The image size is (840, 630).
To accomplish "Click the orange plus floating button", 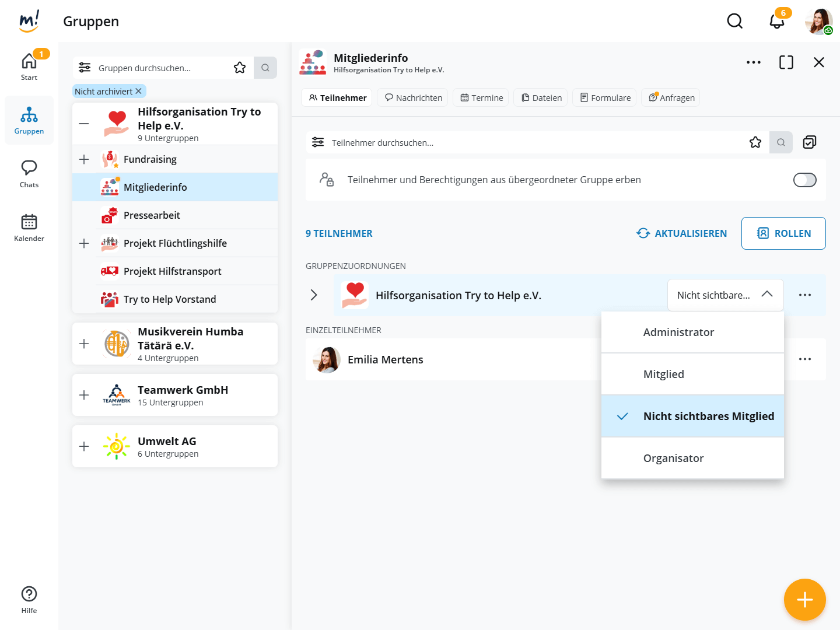I will pyautogui.click(x=804, y=600).
